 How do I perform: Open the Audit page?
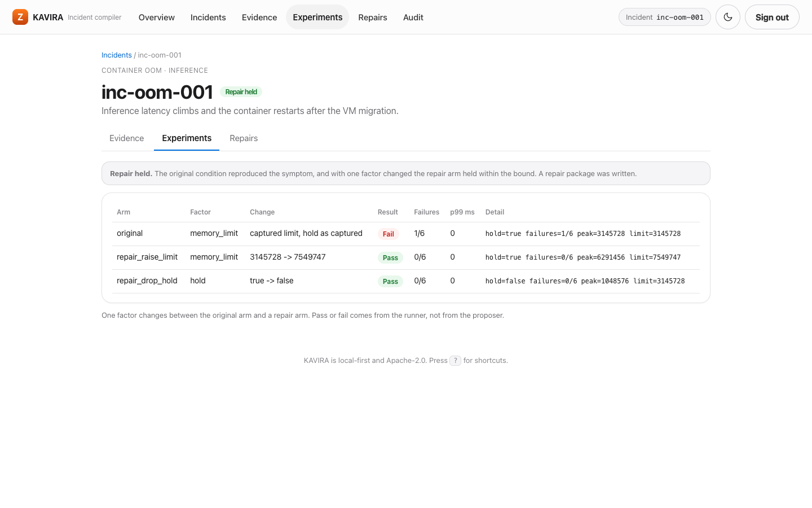pyautogui.click(x=413, y=17)
